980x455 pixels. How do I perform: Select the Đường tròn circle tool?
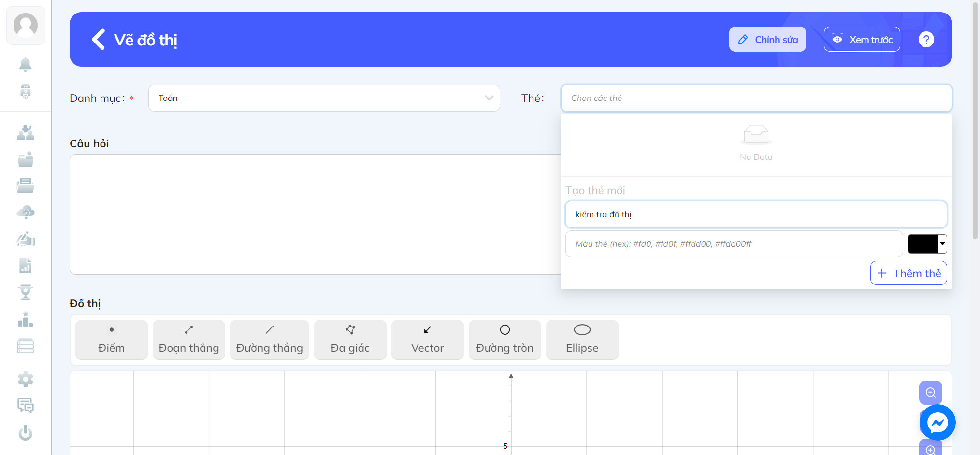click(505, 340)
